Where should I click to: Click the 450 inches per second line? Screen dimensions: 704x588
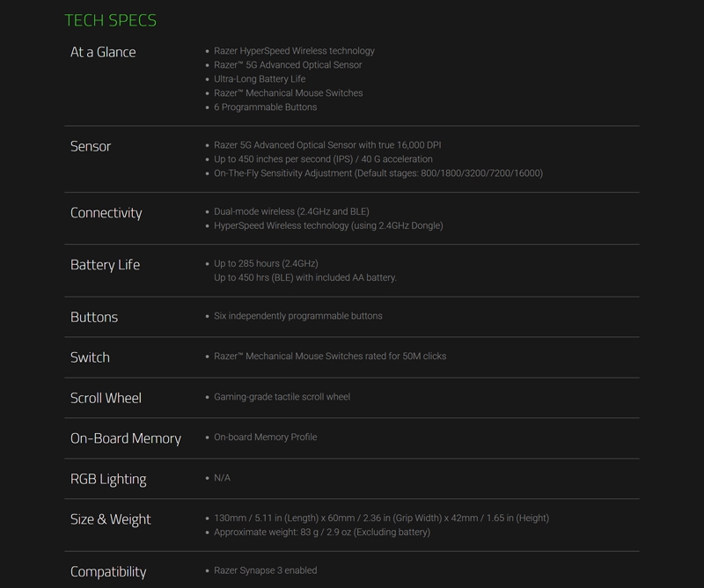pos(323,159)
